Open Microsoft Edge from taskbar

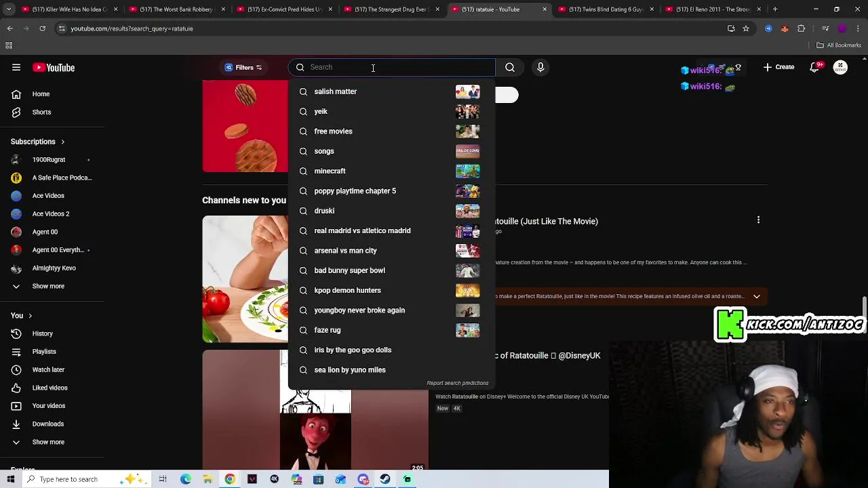(x=185, y=479)
